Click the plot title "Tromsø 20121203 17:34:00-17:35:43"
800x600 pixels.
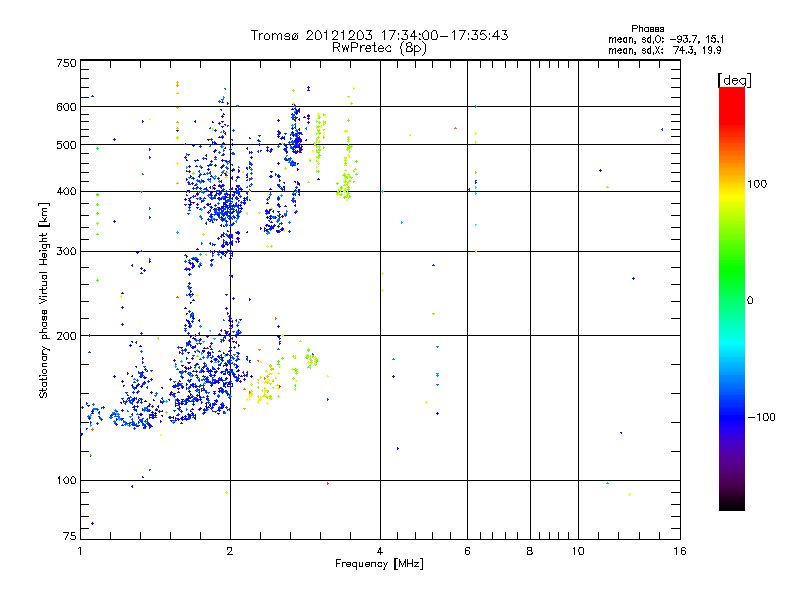click(379, 35)
